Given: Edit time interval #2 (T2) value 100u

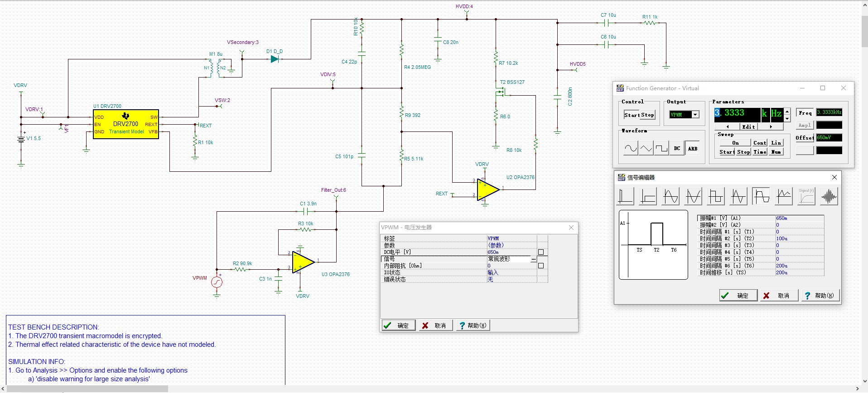Looking at the screenshot, I should pyautogui.click(x=800, y=238).
